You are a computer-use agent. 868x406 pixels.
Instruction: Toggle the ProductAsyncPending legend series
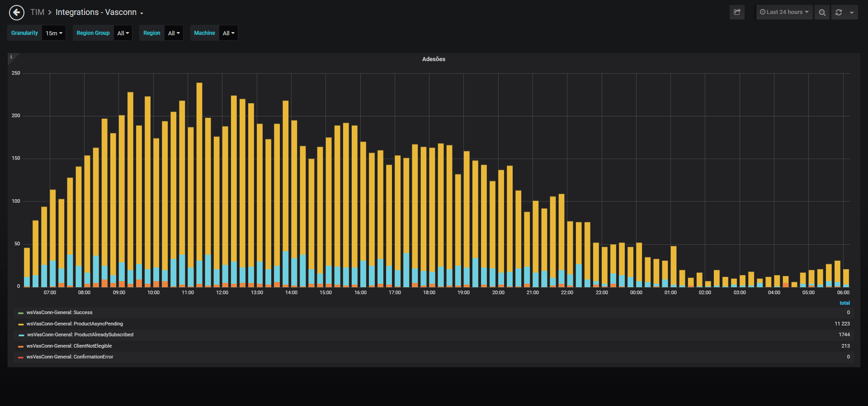pos(75,324)
